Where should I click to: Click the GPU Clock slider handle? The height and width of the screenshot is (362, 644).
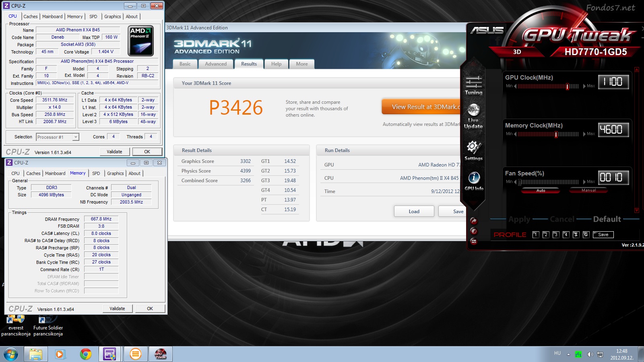(x=567, y=86)
